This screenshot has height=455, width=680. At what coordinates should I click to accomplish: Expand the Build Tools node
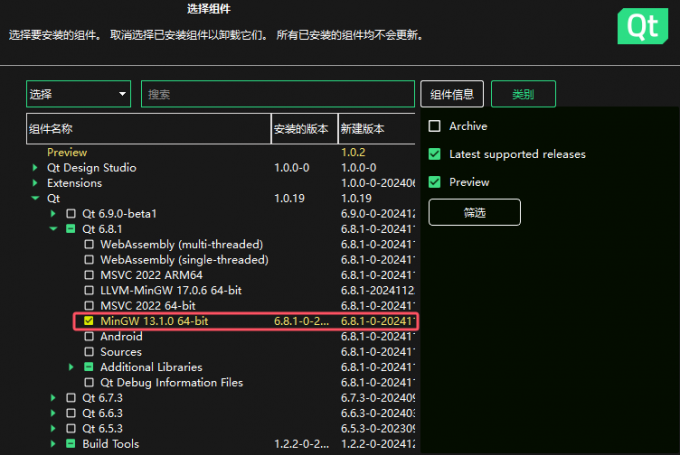point(53,444)
